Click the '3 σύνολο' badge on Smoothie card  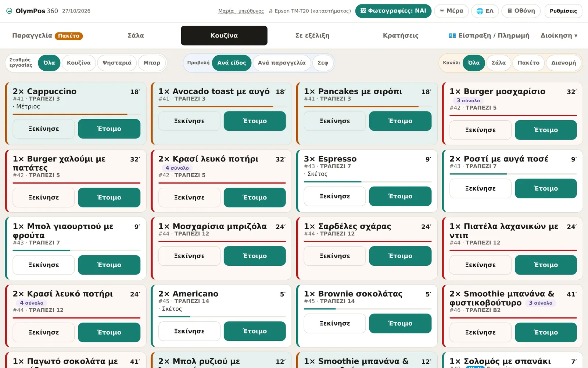[x=541, y=303]
